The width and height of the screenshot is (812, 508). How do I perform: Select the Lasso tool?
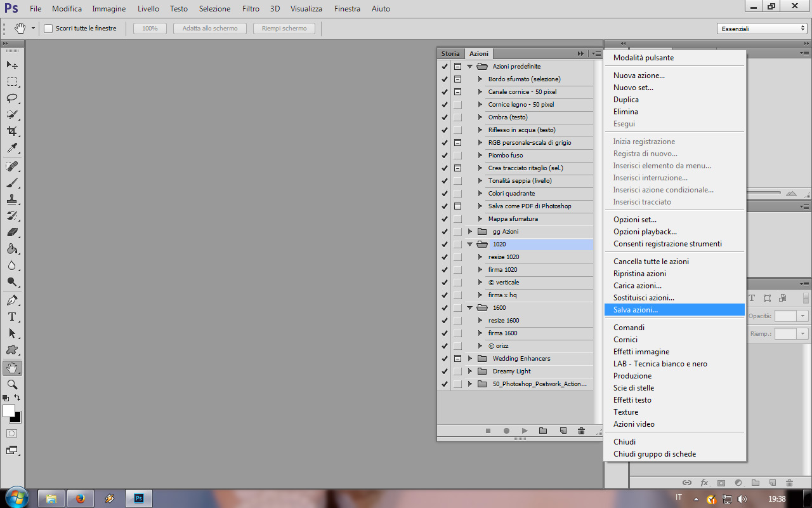tap(12, 98)
